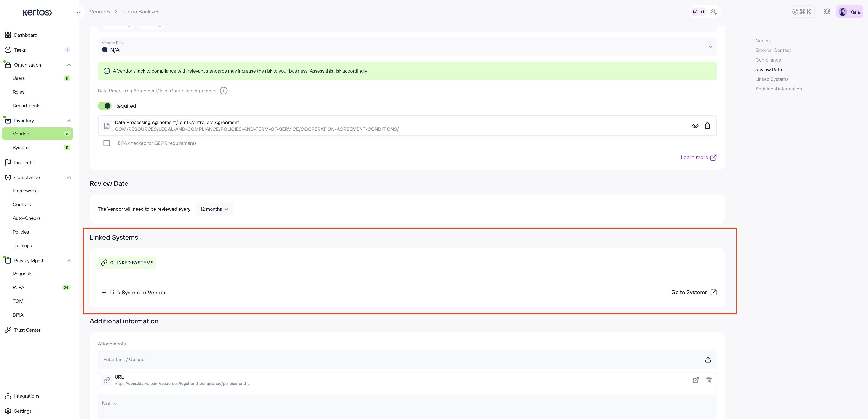Viewport: 868px width, 419px height.
Task: Collapse the Privacy Mgmt. menu section
Action: pyautogui.click(x=69, y=261)
